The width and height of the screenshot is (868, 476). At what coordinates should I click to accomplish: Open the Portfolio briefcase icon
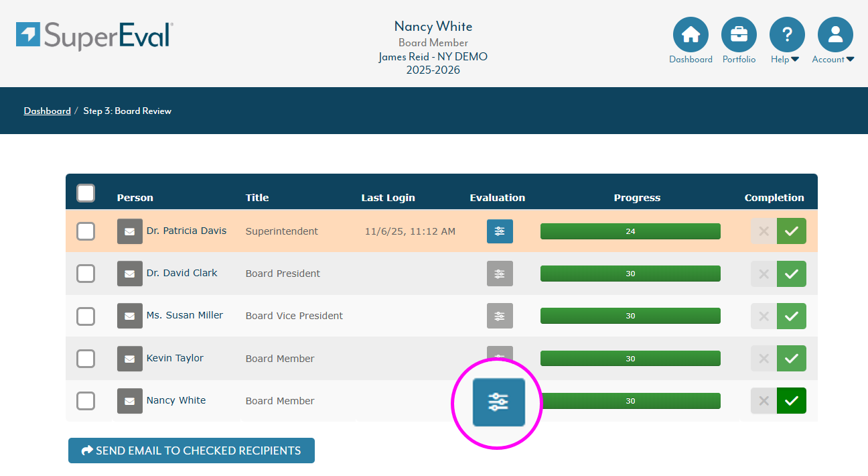click(739, 35)
